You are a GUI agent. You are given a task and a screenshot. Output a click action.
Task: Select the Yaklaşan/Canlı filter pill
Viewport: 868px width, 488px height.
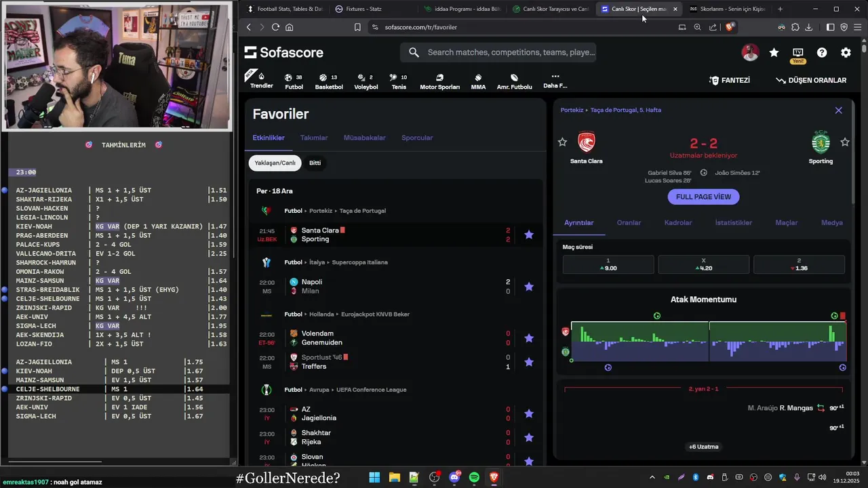tap(275, 163)
